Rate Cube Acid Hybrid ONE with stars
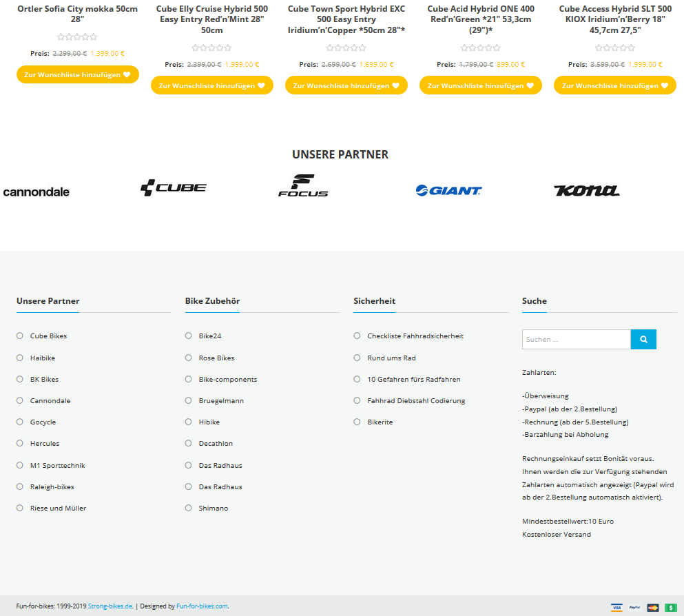This screenshot has width=684, height=616. click(x=480, y=48)
